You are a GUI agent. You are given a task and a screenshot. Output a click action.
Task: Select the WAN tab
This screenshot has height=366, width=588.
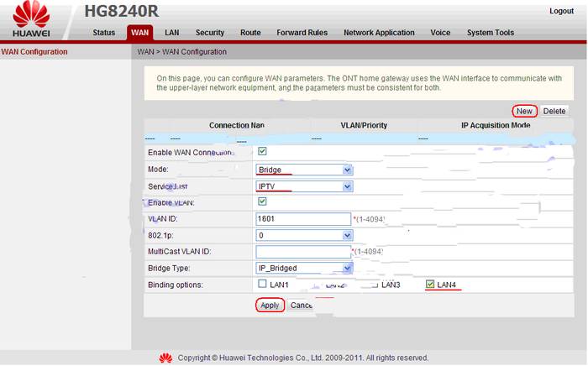(140, 33)
